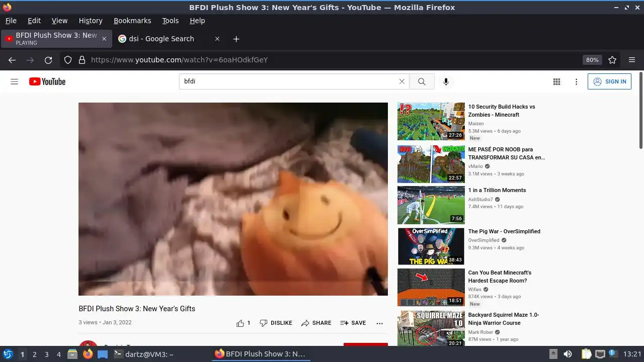This screenshot has width=644, height=362.
Task: Switch to workspace 4
Action: [x=58, y=354]
